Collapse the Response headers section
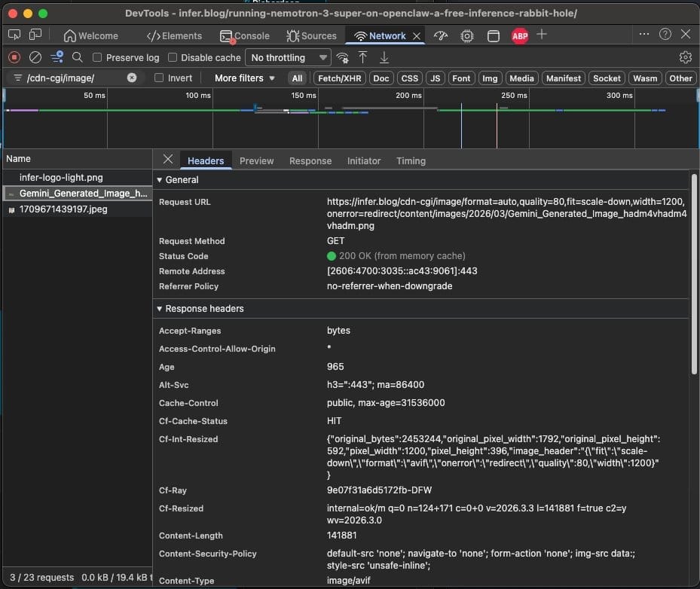Image resolution: width=700 pixels, height=589 pixels. [160, 309]
